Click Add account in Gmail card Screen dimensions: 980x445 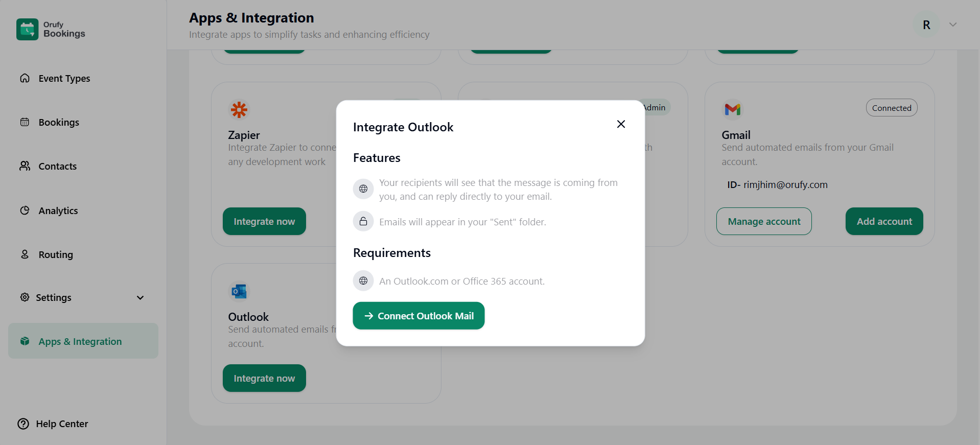coord(883,221)
